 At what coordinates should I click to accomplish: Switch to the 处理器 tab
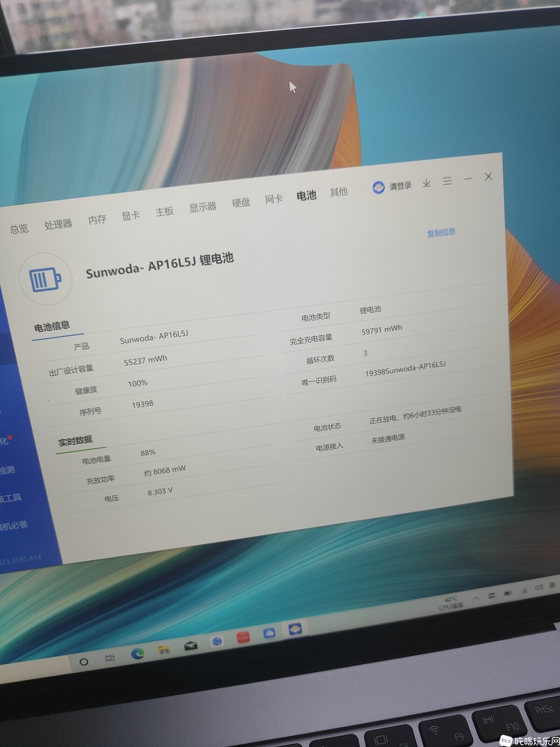click(58, 224)
